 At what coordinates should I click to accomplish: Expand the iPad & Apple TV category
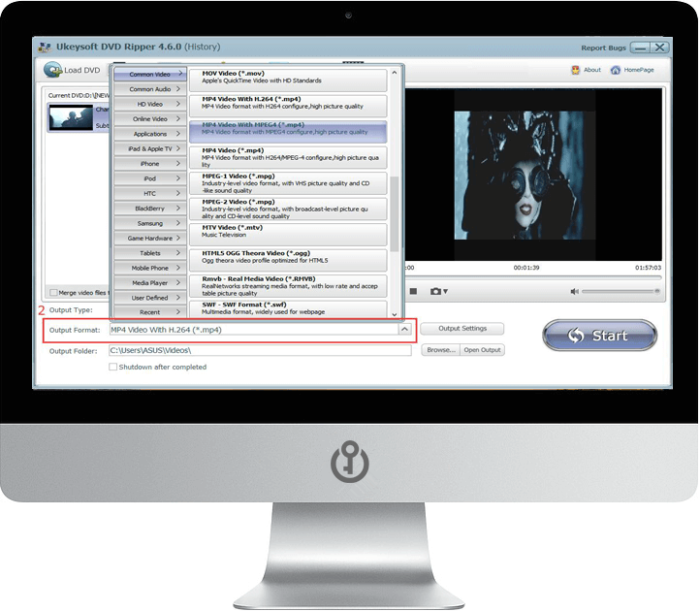click(150, 148)
